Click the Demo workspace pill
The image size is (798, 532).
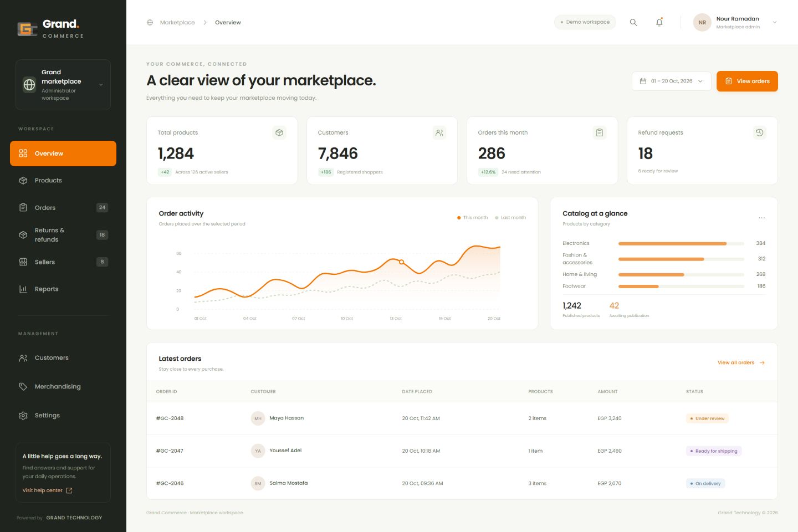pos(585,22)
